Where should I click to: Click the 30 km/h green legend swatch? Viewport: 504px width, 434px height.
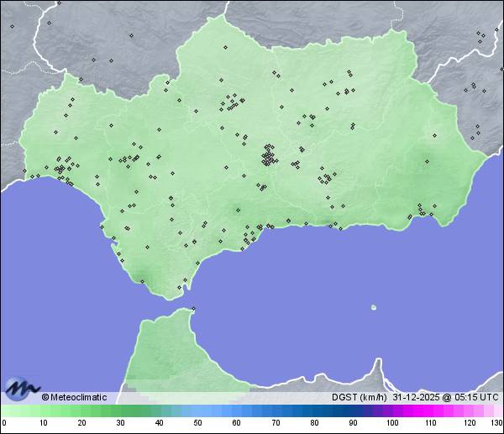(x=120, y=411)
